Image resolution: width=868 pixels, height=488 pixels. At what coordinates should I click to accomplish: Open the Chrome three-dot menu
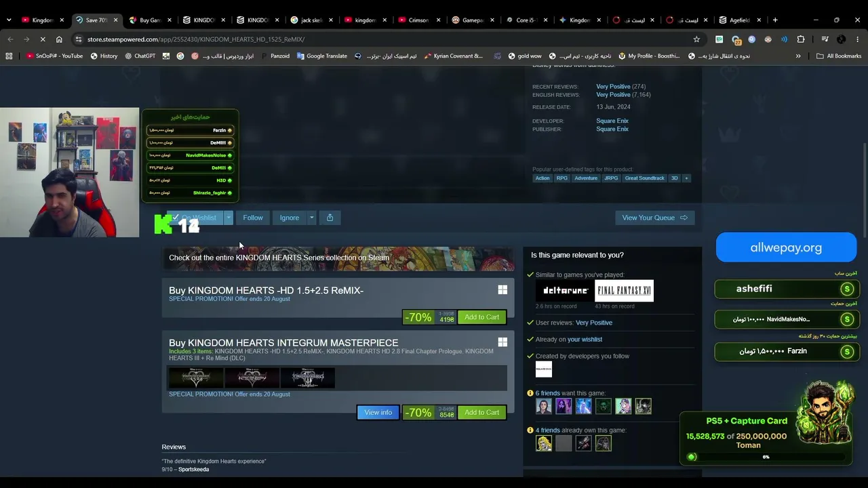(x=858, y=39)
